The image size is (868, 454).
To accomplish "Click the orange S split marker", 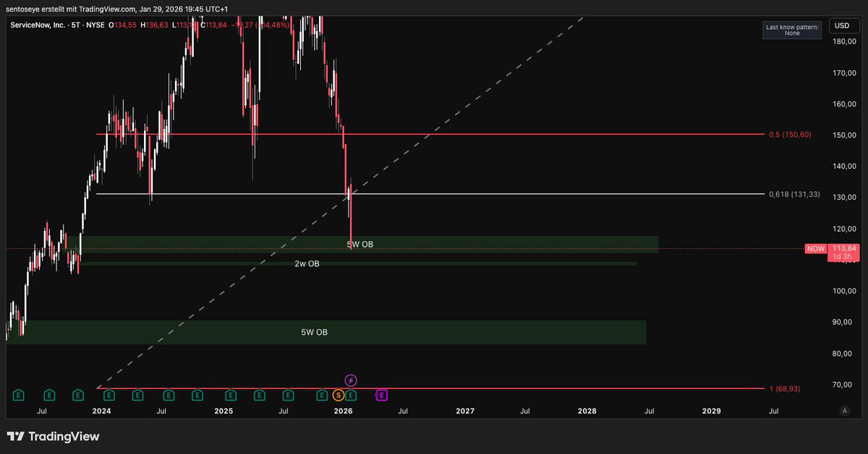I will point(338,395).
